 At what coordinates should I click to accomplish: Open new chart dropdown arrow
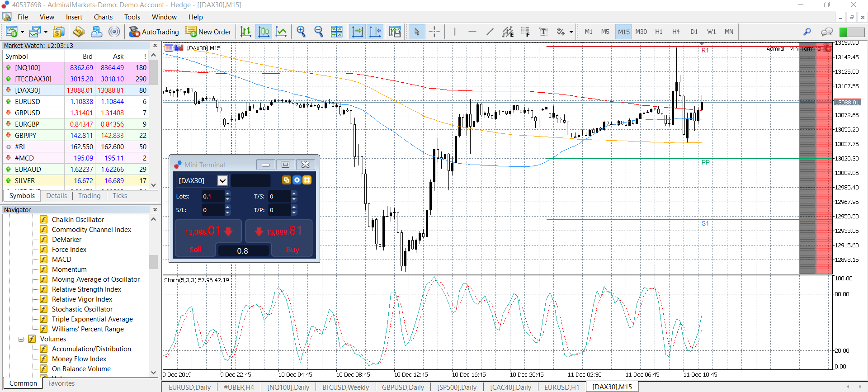point(22,32)
